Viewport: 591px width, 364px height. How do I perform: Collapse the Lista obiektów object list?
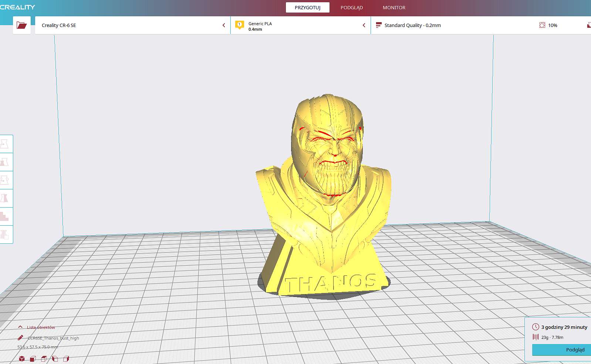click(x=37, y=327)
